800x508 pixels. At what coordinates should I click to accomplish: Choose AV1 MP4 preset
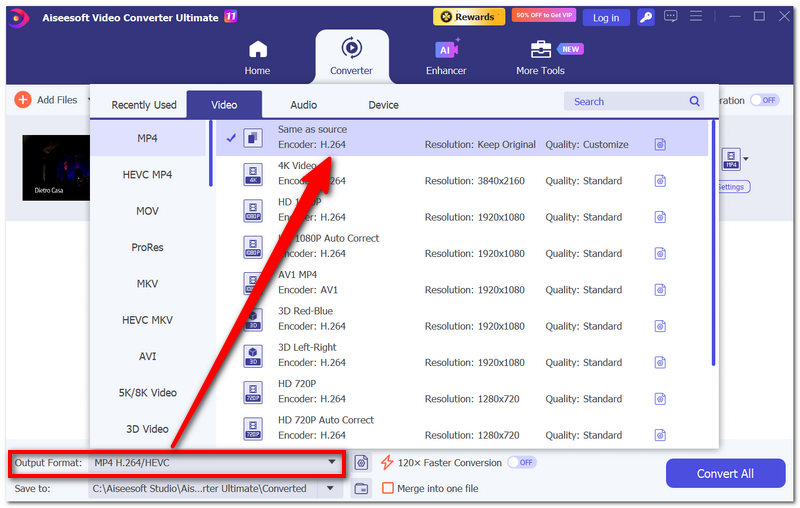[x=462, y=283]
